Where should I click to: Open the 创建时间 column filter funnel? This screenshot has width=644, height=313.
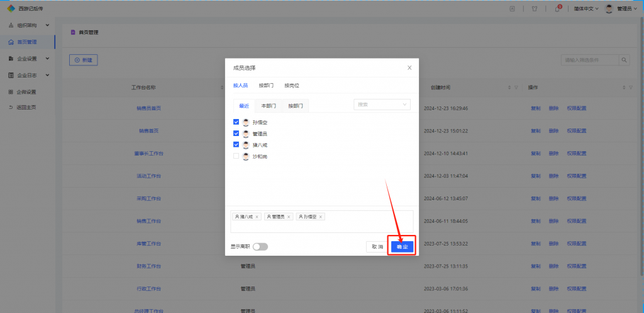point(516,88)
